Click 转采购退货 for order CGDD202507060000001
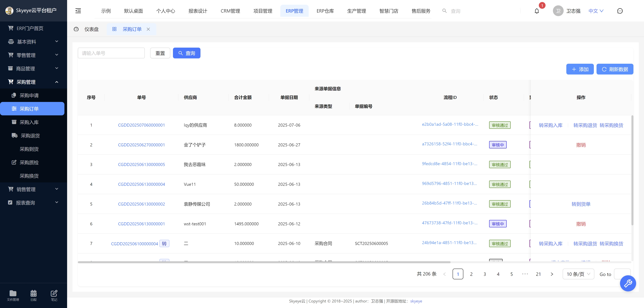 click(585, 125)
